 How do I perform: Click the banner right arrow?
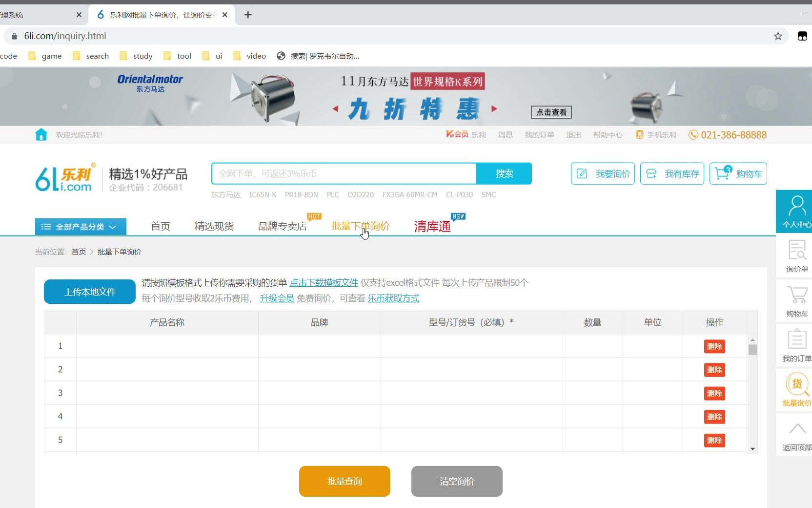coord(494,109)
